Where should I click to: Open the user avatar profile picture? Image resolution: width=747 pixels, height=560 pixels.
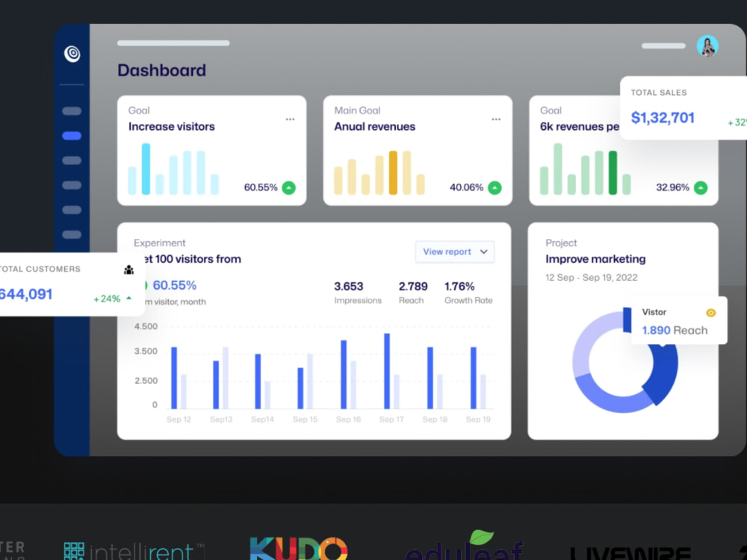click(x=707, y=46)
